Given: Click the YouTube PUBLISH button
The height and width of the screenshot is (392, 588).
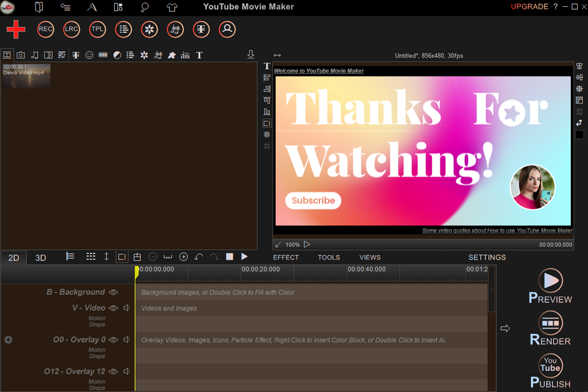Looking at the screenshot, I should pos(550,371).
